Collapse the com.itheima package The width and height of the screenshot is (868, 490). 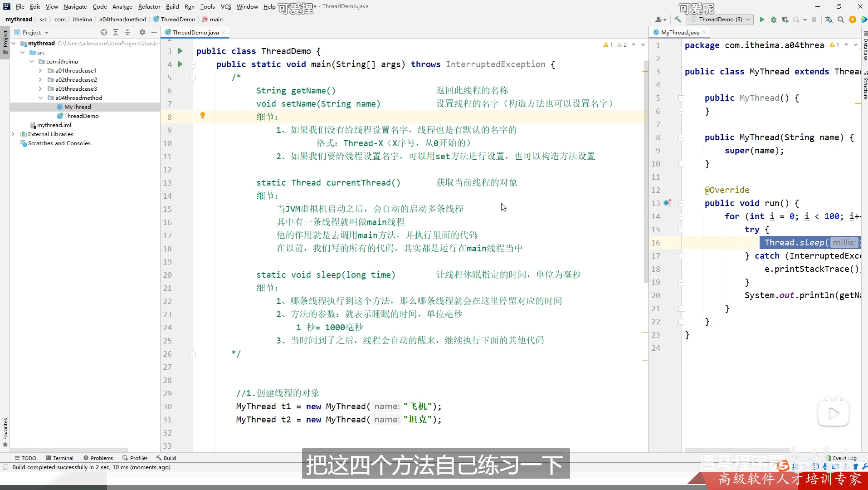pyautogui.click(x=32, y=61)
